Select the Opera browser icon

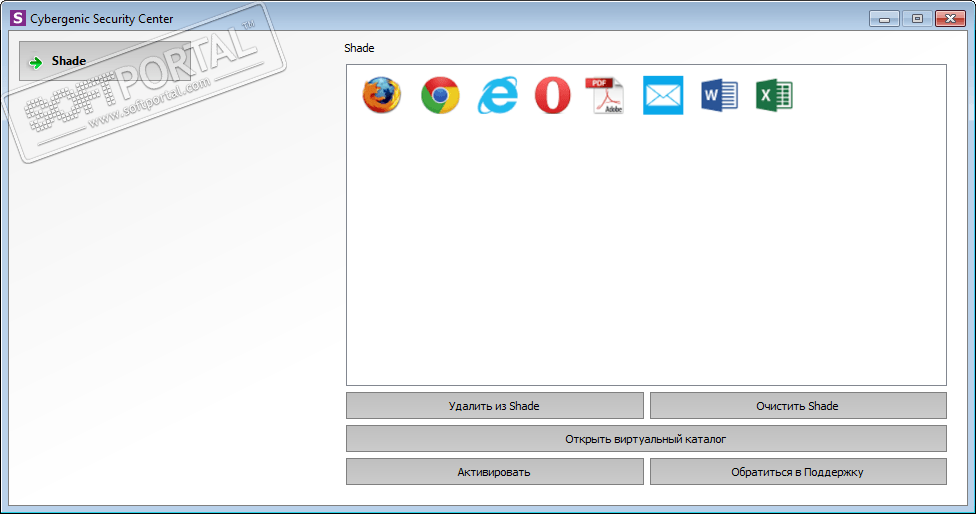point(553,95)
